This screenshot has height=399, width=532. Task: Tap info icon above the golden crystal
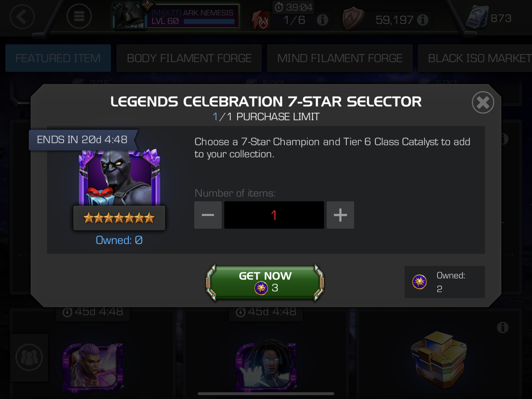coord(503,327)
